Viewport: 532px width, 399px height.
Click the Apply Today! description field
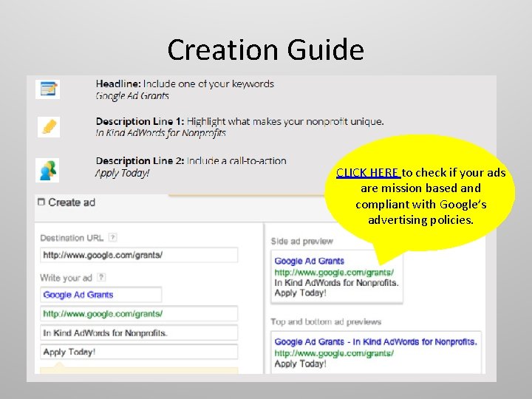(139, 352)
